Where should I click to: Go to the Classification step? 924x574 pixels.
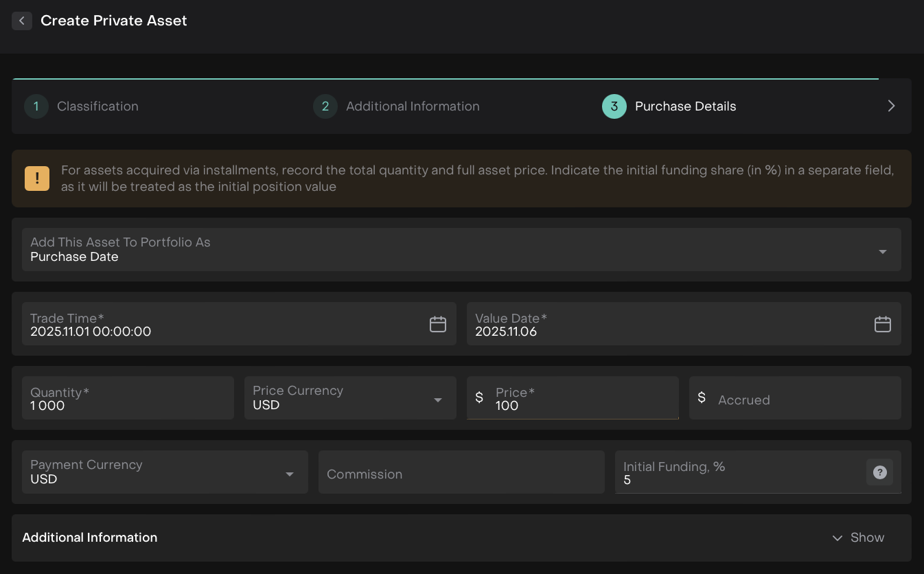point(97,106)
